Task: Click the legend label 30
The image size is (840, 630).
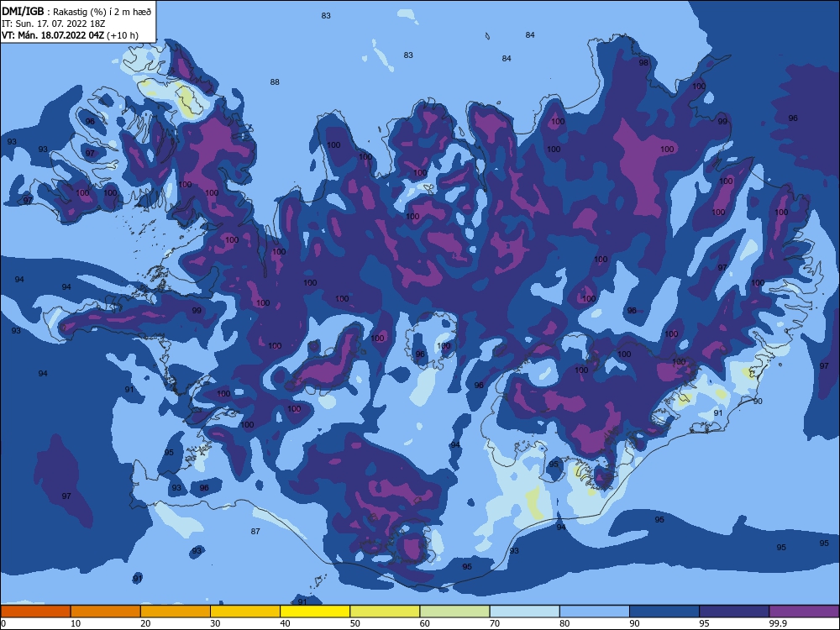Action: 215,623
